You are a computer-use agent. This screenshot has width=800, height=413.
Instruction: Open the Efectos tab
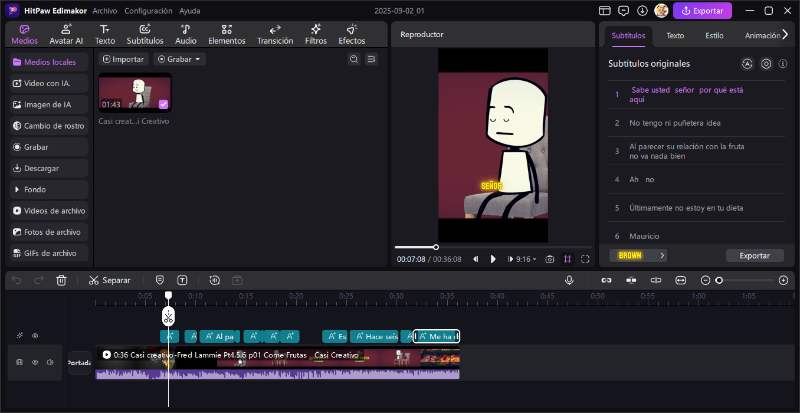(352, 35)
